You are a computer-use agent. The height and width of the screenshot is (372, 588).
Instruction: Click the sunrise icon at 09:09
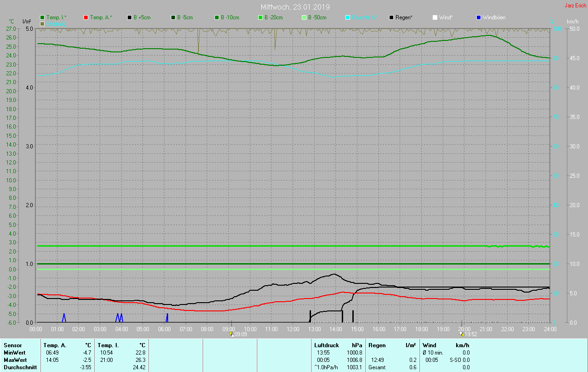[232, 334]
